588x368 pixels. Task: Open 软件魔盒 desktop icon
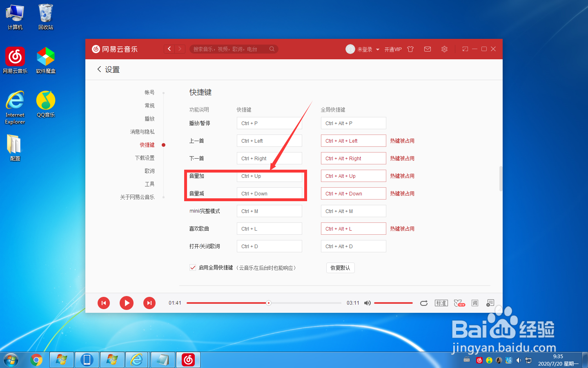(46, 60)
